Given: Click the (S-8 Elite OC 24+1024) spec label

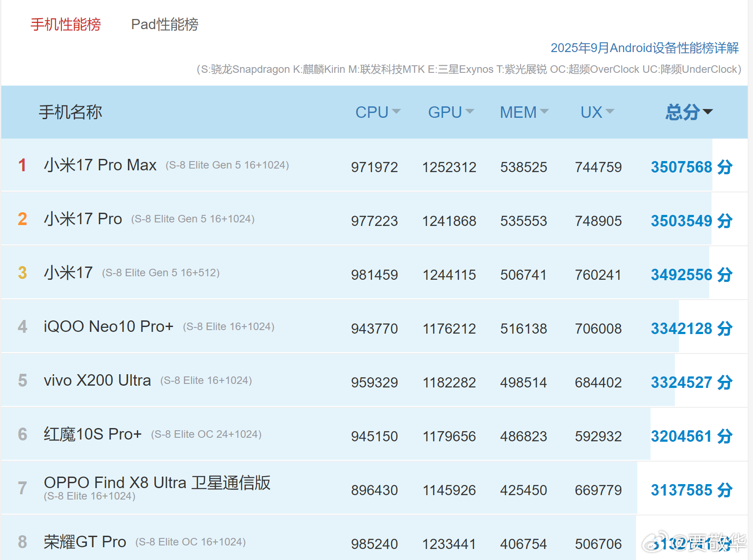Looking at the screenshot, I should click(x=206, y=434).
